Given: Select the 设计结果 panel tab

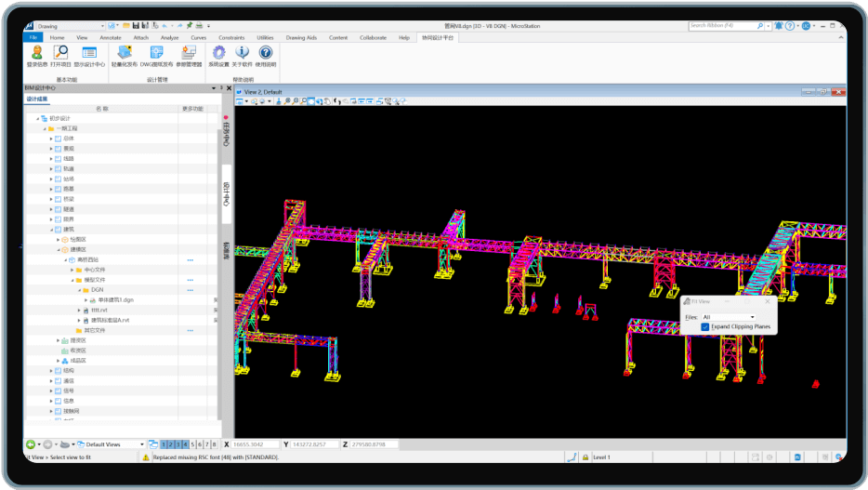Looking at the screenshot, I should 38,99.
